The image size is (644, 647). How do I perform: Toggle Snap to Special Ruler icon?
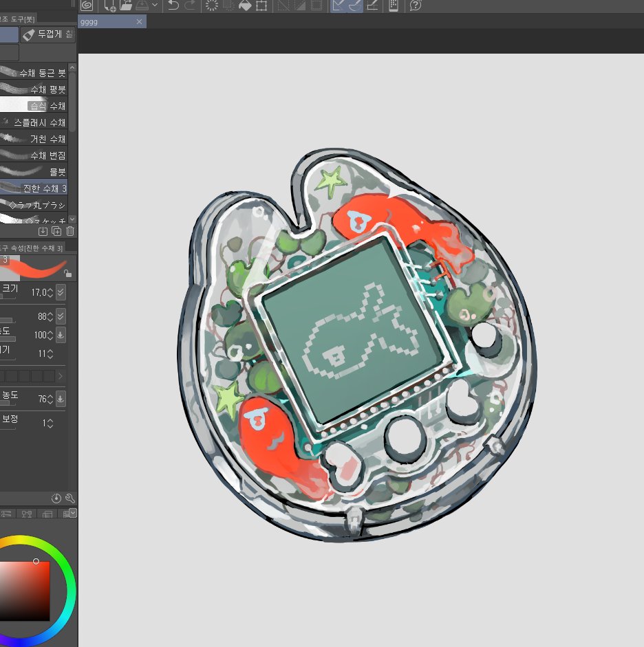(x=354, y=6)
